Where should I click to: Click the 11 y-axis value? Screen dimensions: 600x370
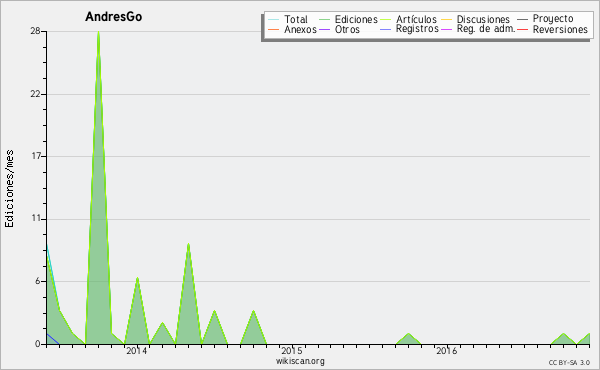pos(36,218)
